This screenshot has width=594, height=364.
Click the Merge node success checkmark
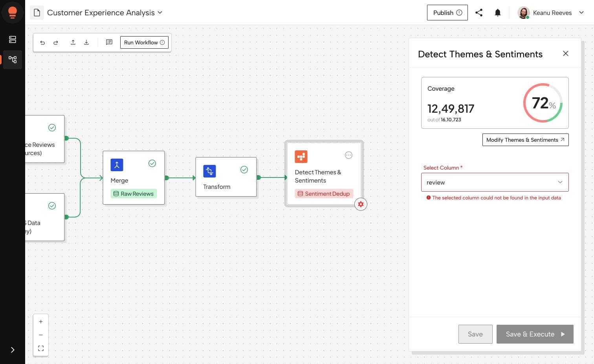pyautogui.click(x=152, y=163)
